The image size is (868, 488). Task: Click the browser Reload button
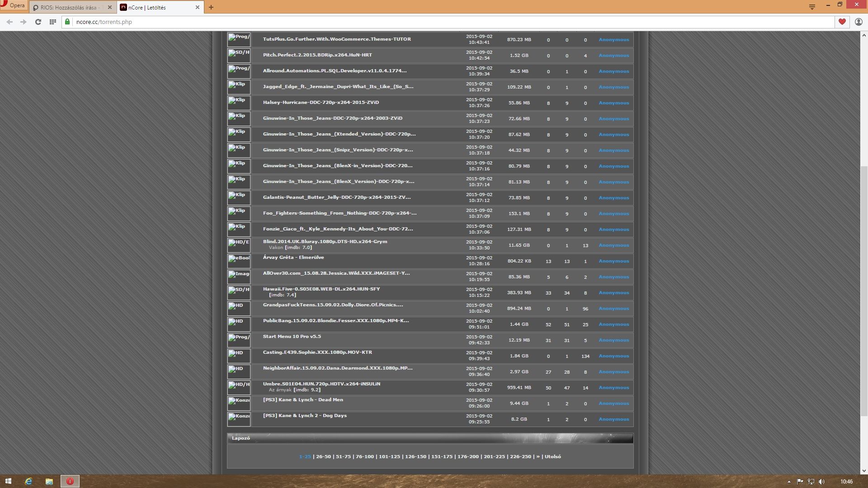38,22
